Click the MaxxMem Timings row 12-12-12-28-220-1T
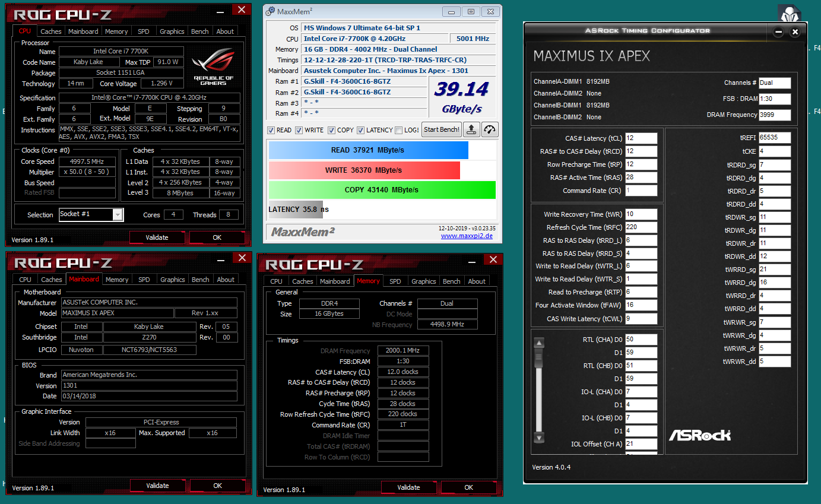 pos(398,60)
